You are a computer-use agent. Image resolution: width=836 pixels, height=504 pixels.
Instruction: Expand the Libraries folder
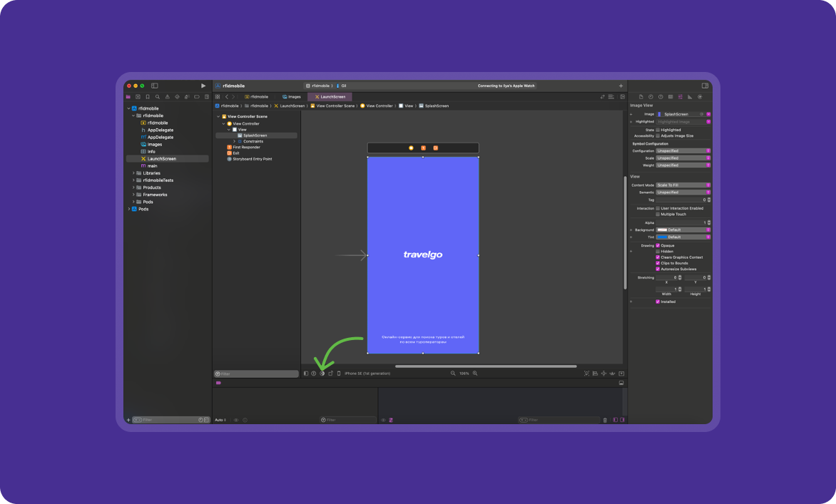coord(133,173)
